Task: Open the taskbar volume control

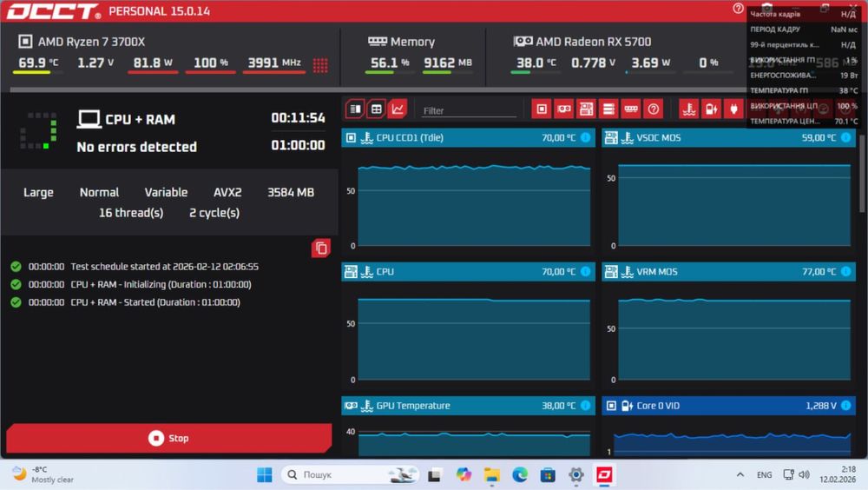Action: [x=805, y=475]
